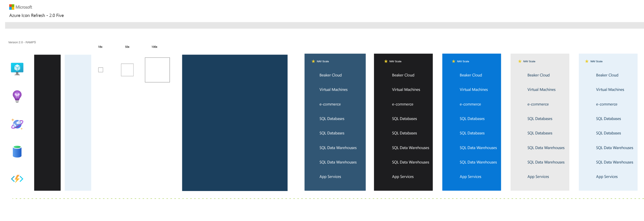Click "NAV Scale" heading in the black panel
The width and height of the screenshot is (644, 221).
coord(395,61)
